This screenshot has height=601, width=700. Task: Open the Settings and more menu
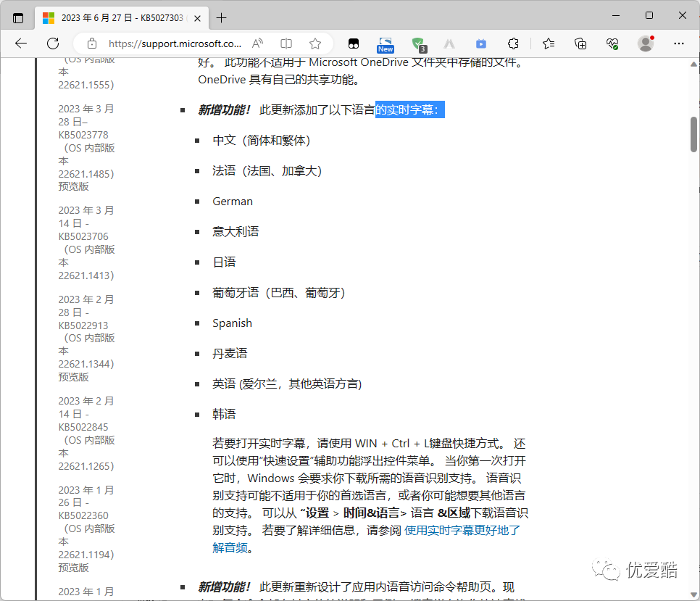[x=678, y=43]
